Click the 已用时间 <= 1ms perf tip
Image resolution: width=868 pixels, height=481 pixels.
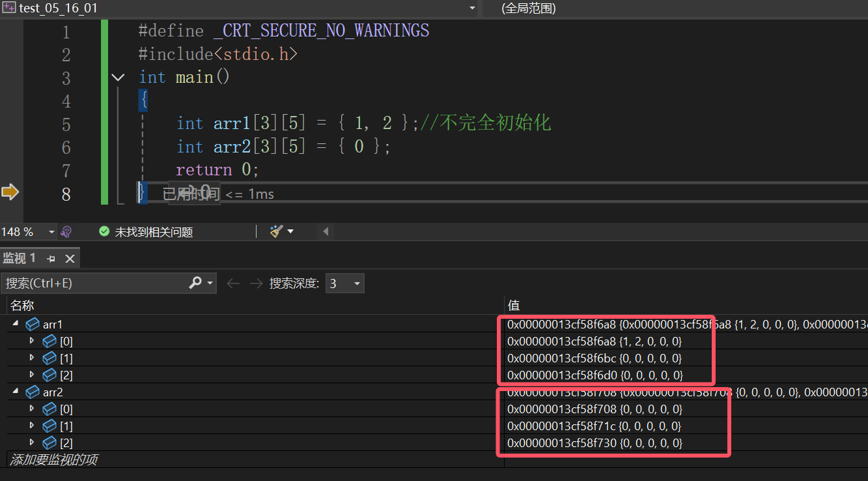(x=218, y=194)
